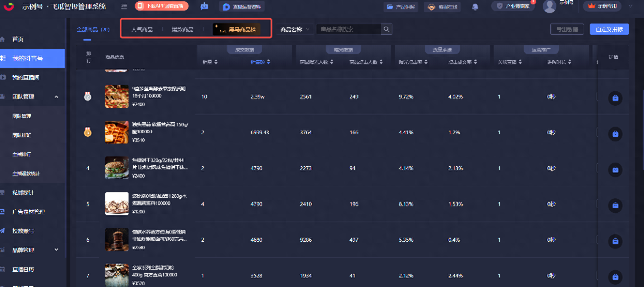This screenshot has width=644, height=287.
Task: Focus the 商品名称搜索 input field
Action: [348, 29]
